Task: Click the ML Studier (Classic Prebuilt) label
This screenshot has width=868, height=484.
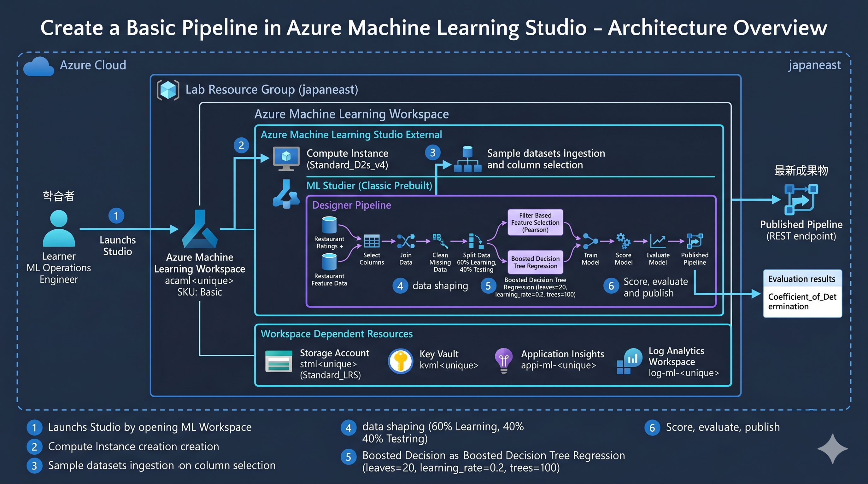Action: click(369, 186)
